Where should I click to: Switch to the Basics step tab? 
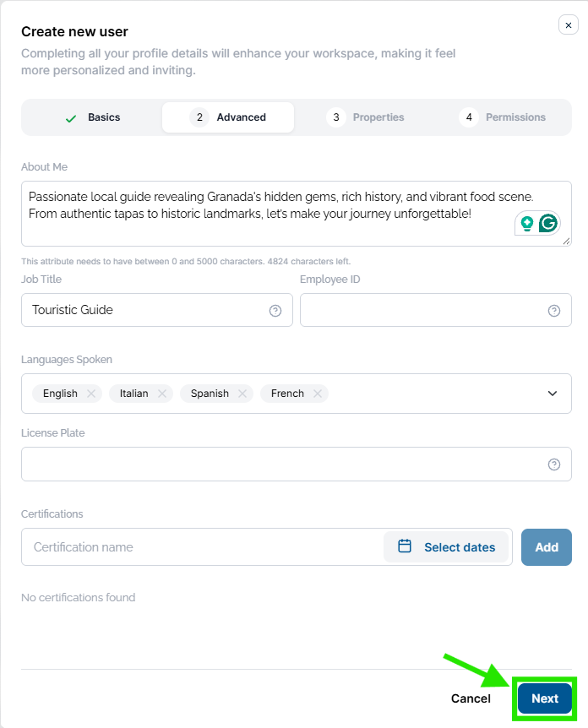(x=92, y=117)
